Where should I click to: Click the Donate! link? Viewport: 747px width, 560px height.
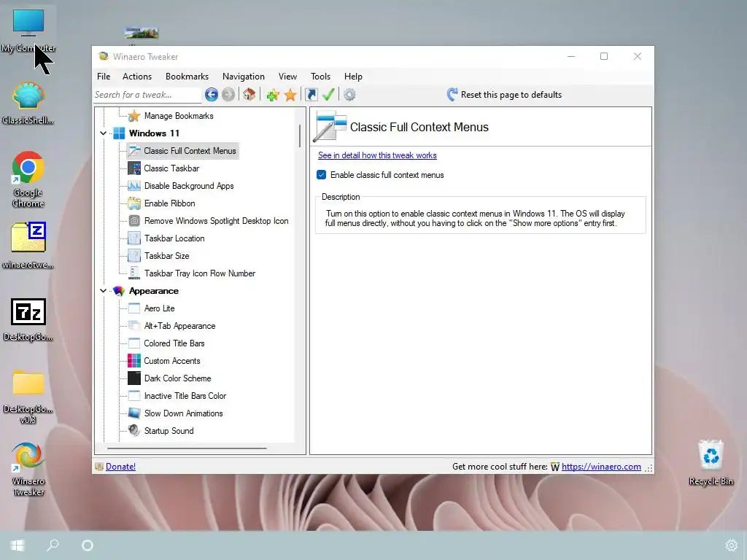120,467
